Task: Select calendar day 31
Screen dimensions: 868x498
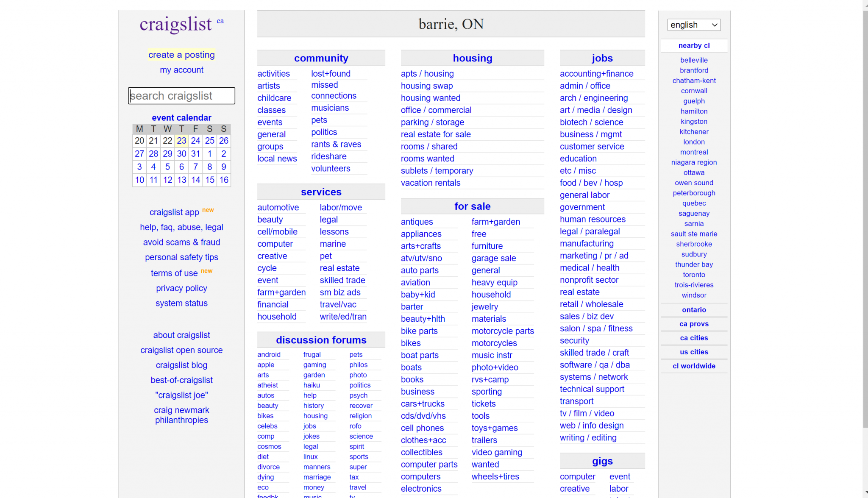Action: 195,154
